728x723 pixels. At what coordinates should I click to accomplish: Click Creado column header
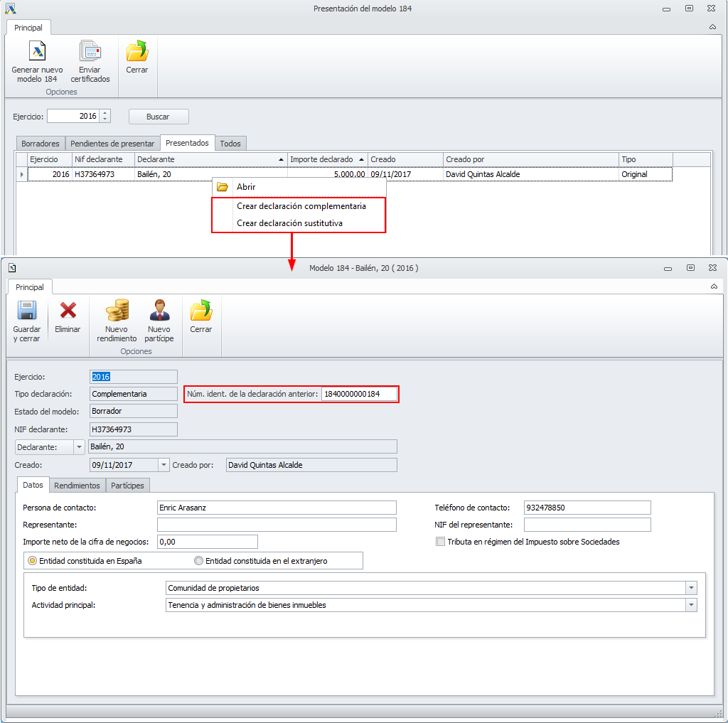pyautogui.click(x=405, y=159)
